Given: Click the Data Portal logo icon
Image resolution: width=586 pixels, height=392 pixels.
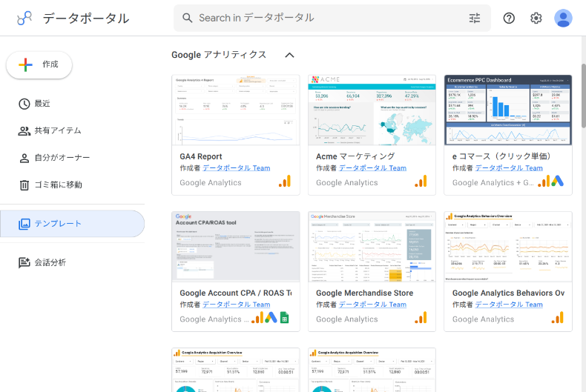Looking at the screenshot, I should point(24,18).
